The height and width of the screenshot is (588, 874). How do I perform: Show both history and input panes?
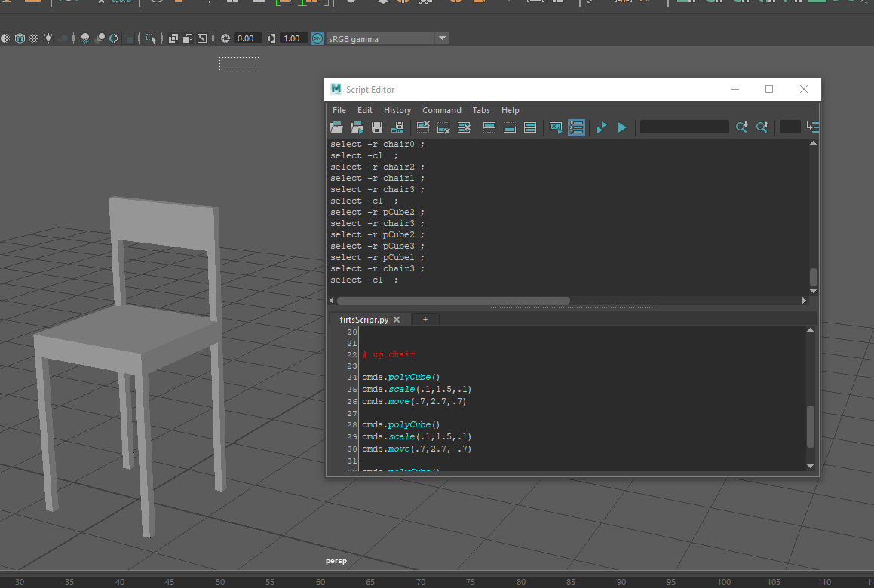(530, 127)
